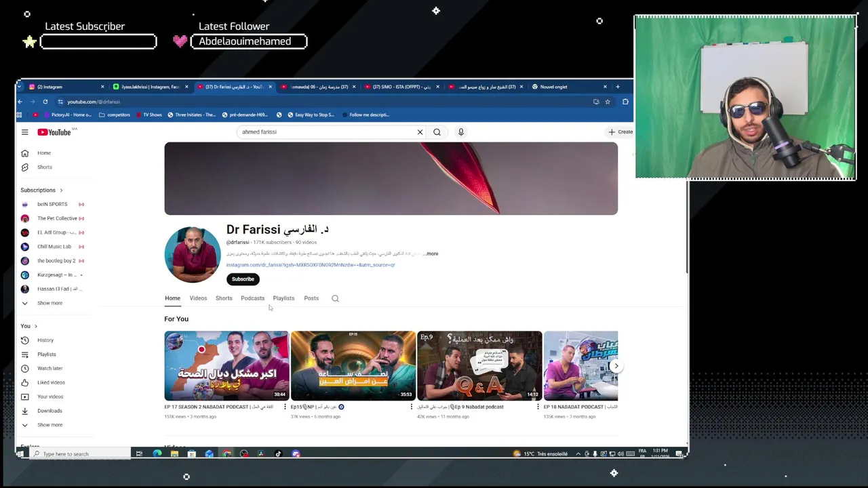Viewport: 868px width, 488px height.
Task: Open Downloads in the sidebar
Action: [x=50, y=411]
